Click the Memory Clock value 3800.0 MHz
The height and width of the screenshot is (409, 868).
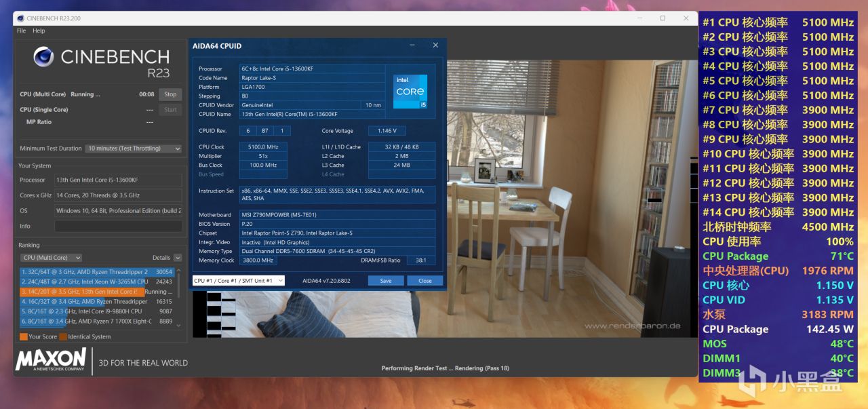pos(257,260)
